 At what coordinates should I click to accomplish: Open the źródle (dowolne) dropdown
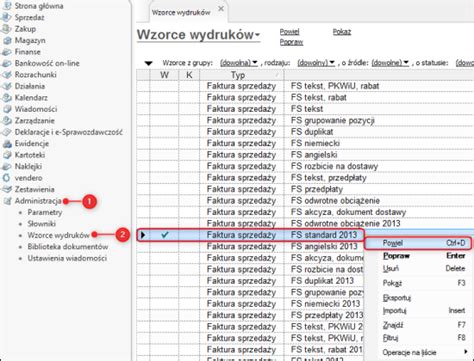point(390,63)
